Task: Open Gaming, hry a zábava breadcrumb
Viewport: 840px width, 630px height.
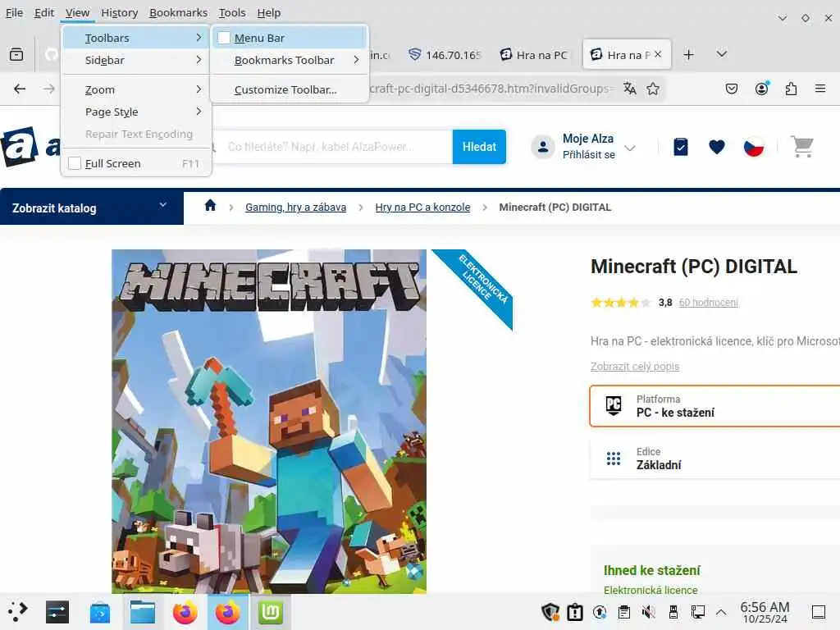Action: (x=295, y=208)
